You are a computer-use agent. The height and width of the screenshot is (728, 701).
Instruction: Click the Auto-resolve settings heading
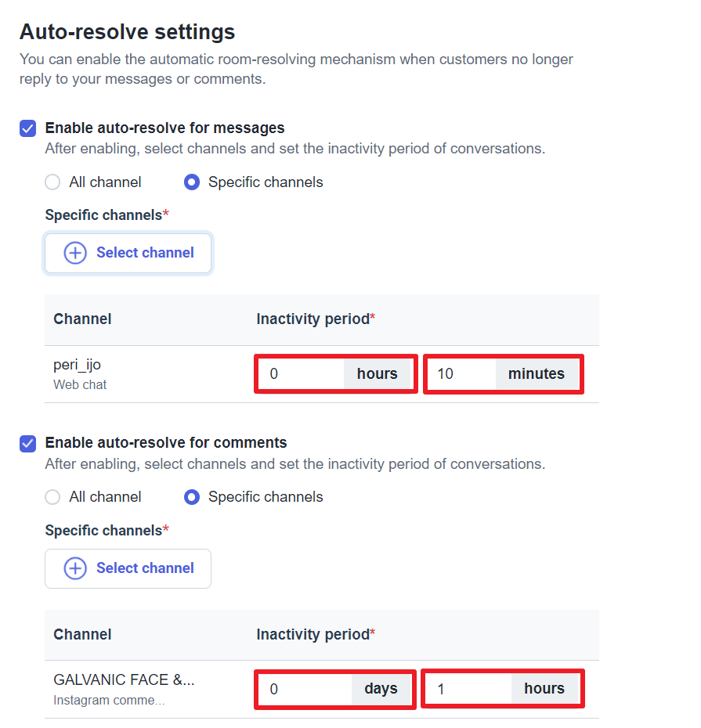tap(127, 32)
